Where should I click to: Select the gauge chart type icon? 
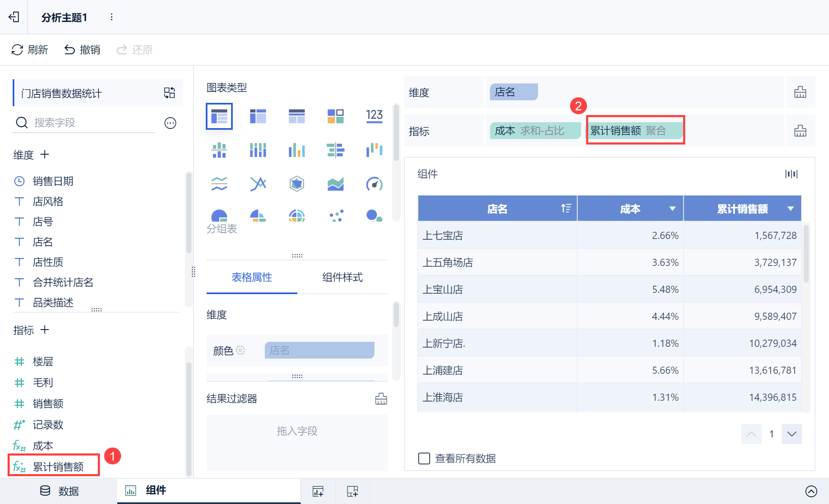point(374,184)
